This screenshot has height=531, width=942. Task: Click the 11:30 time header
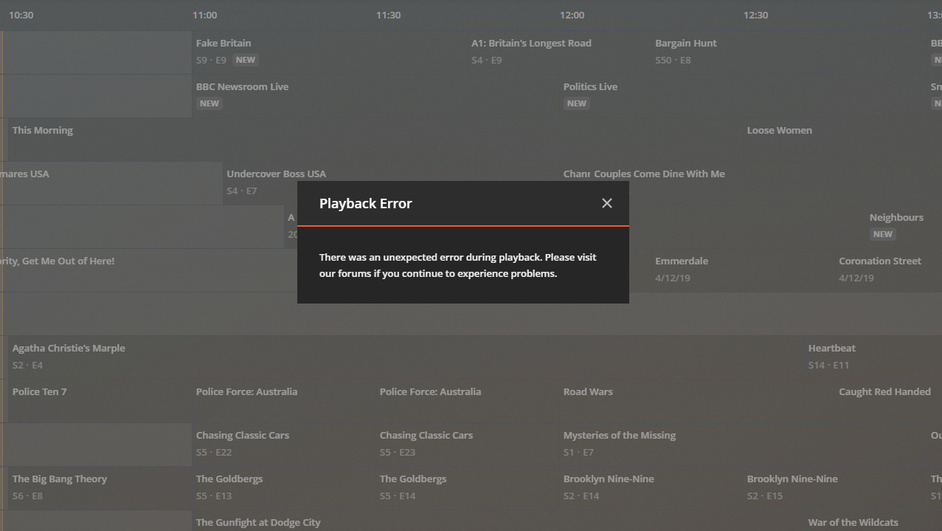(388, 15)
